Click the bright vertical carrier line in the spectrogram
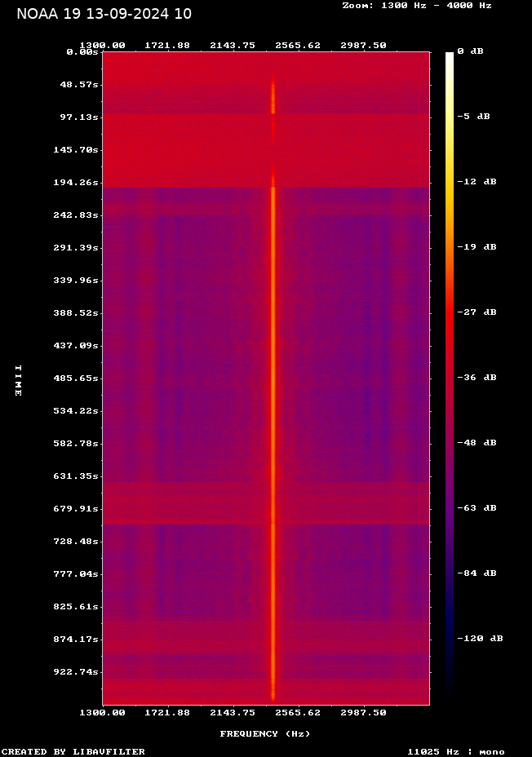The height and width of the screenshot is (757, 532). coord(273,408)
